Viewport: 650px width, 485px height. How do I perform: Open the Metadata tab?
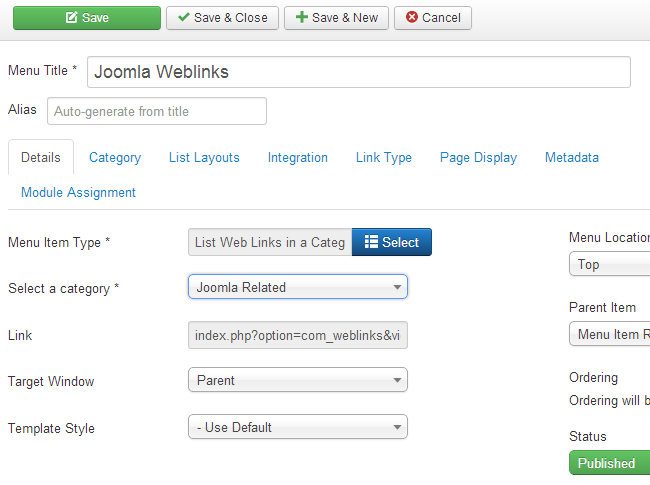572,157
